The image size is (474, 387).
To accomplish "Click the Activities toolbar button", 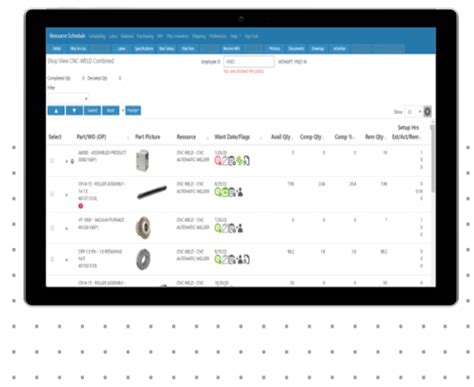I will (x=339, y=49).
